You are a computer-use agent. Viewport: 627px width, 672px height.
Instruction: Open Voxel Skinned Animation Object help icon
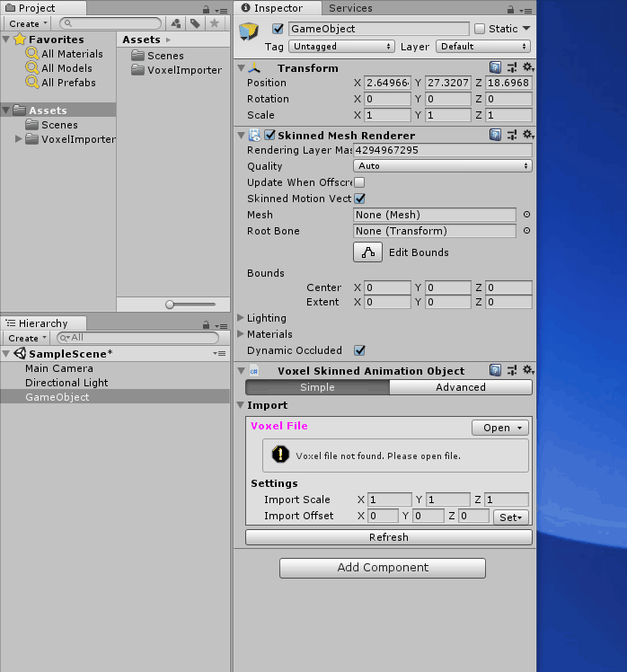click(495, 370)
